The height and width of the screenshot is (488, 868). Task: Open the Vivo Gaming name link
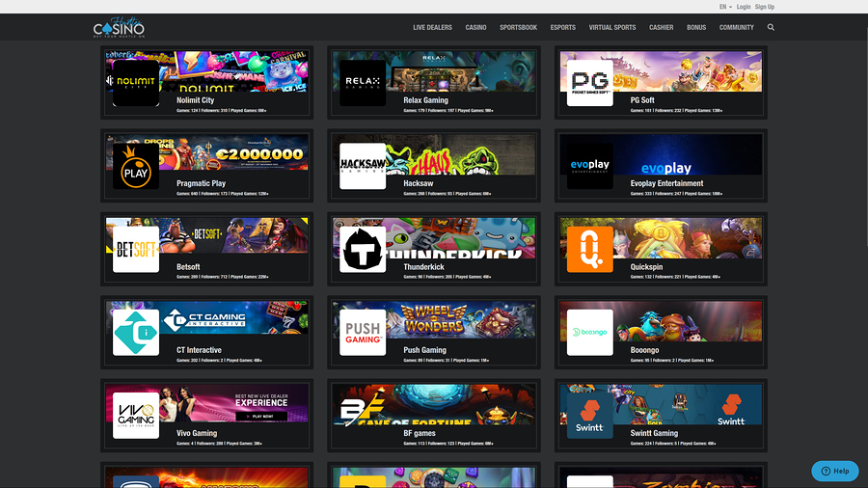coord(197,433)
